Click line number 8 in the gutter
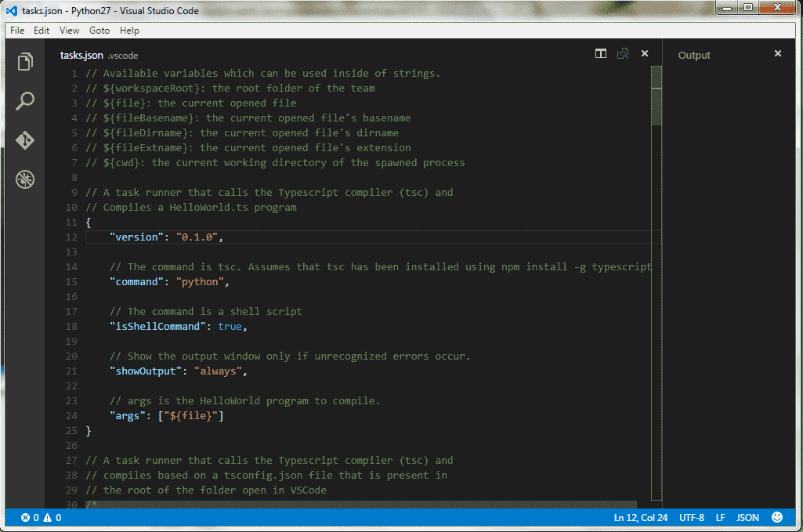The image size is (803, 532). point(74,178)
